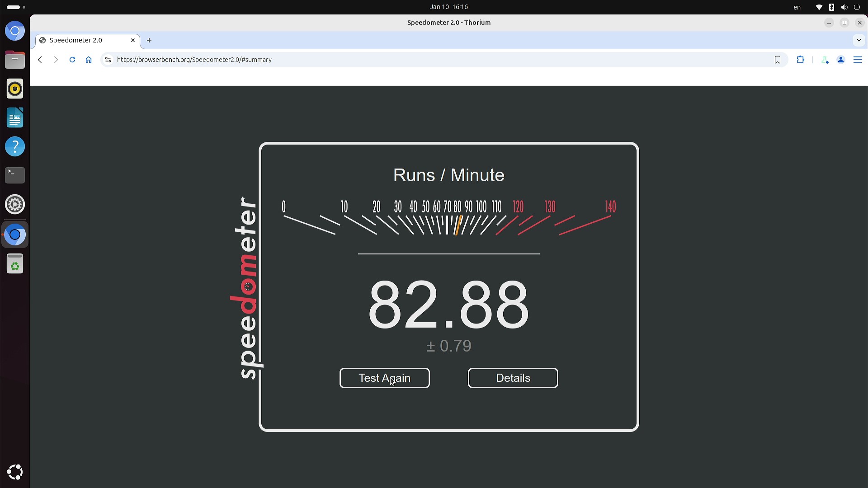Open the Details results button
Image resolution: width=868 pixels, height=488 pixels.
coord(513,378)
